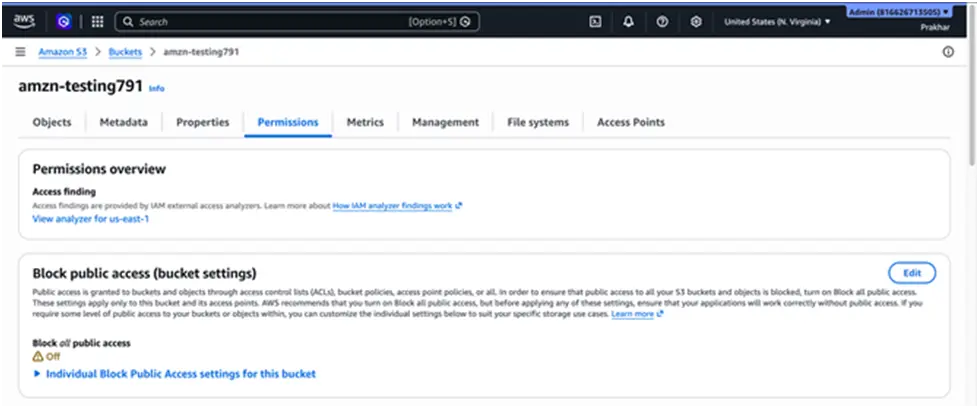Switch to the Access Points tab
The width and height of the screenshot is (979, 408).
point(631,122)
